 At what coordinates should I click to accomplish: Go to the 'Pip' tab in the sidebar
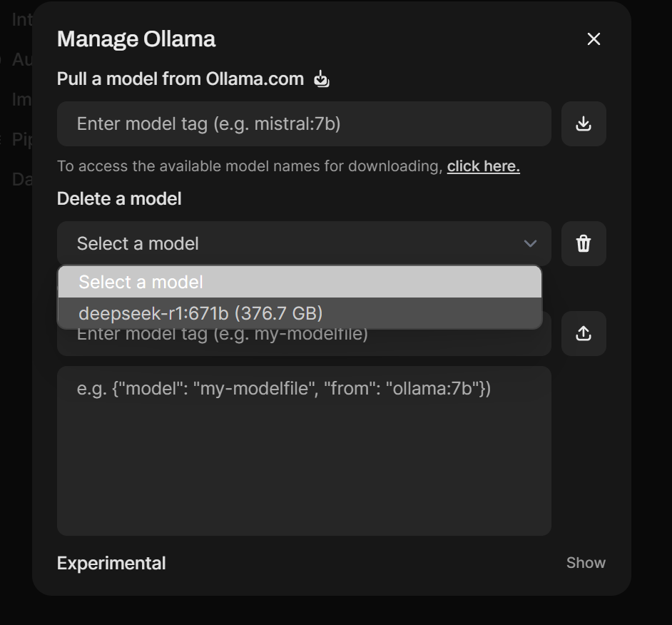point(21,139)
